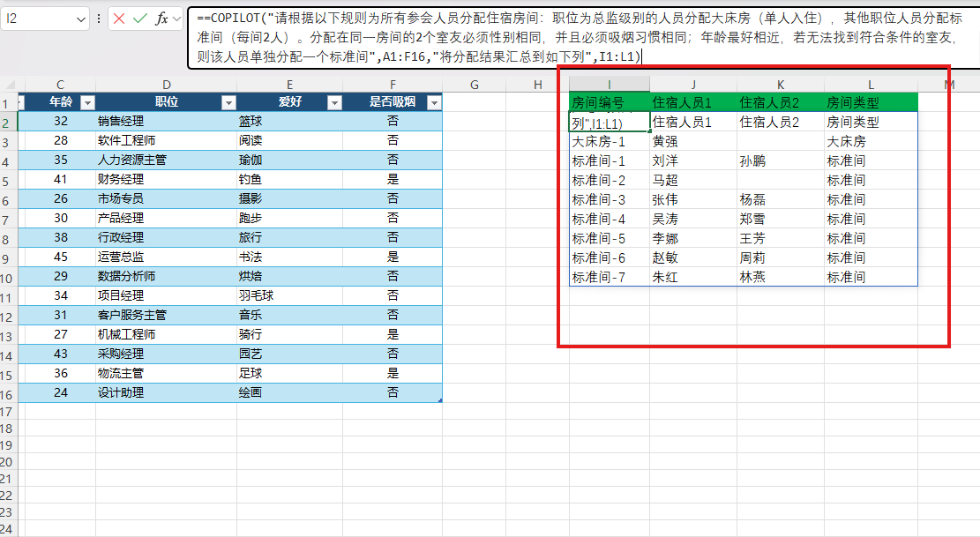The width and height of the screenshot is (980, 537).
Task: Select column H header
Action: [x=537, y=85]
